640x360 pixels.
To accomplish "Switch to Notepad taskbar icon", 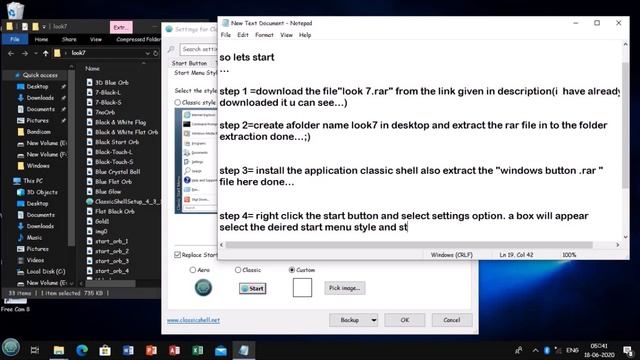I will point(244,350).
